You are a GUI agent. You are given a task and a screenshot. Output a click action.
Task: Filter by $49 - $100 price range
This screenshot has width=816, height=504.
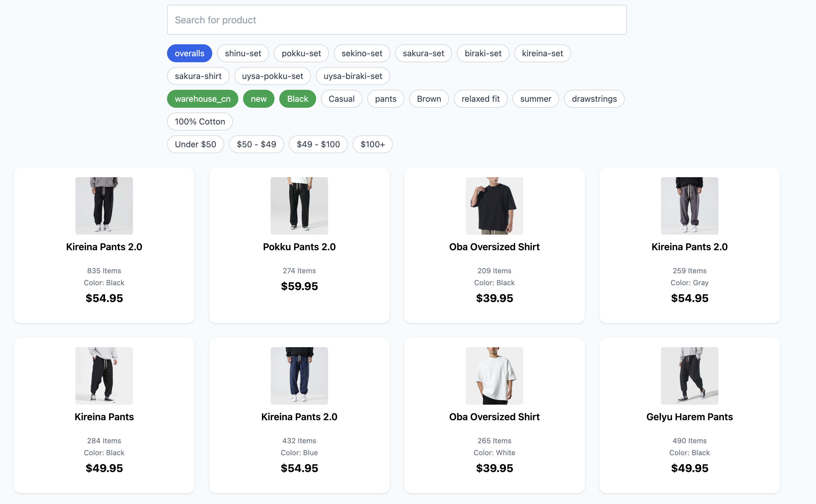tap(318, 144)
